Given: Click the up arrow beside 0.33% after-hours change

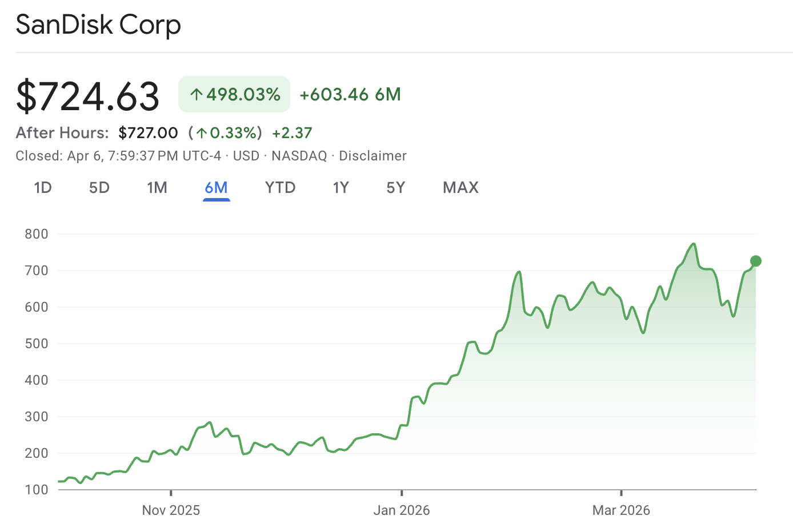Looking at the screenshot, I should (201, 132).
